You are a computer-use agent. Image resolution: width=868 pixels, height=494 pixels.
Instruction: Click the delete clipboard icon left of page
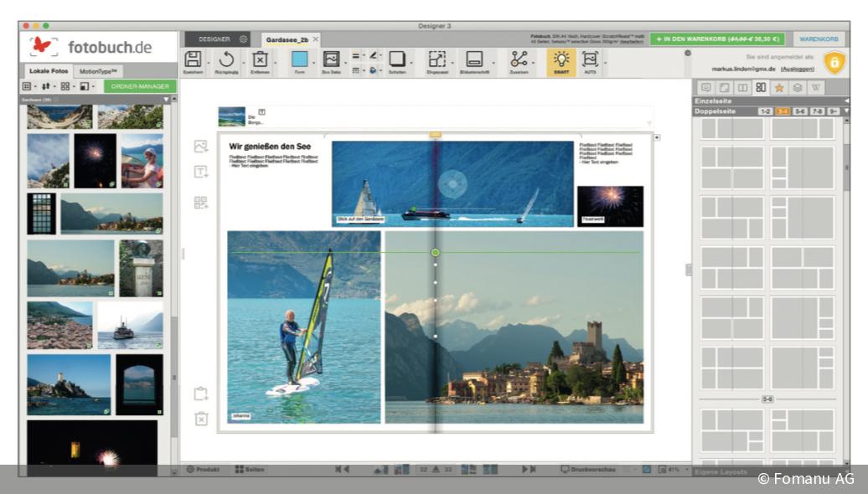pyautogui.click(x=201, y=419)
